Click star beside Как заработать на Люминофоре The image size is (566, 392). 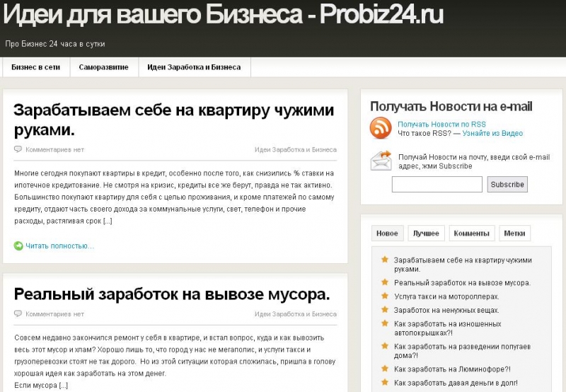point(385,368)
